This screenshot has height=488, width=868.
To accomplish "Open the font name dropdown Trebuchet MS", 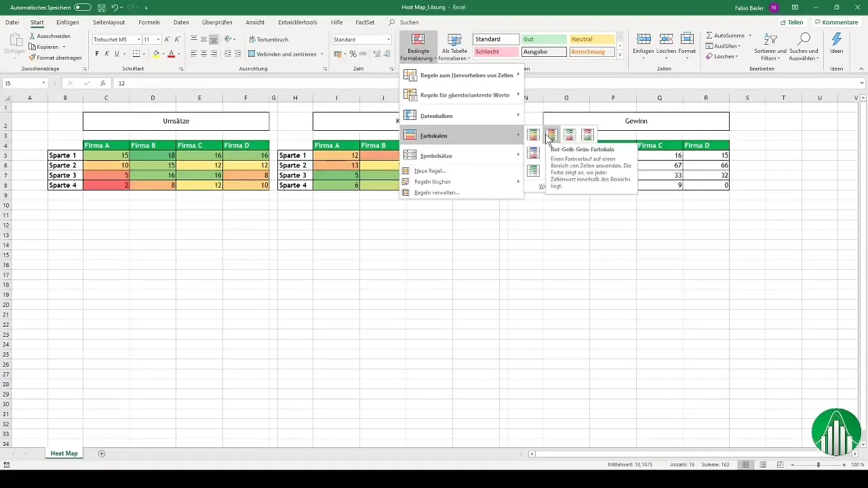I will click(138, 39).
